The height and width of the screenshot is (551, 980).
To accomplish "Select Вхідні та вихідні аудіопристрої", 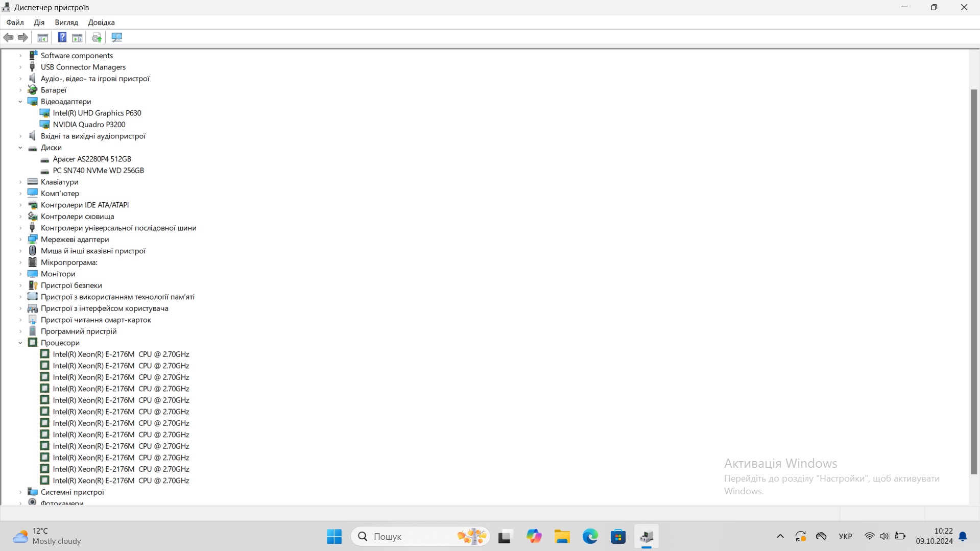I will pyautogui.click(x=93, y=136).
